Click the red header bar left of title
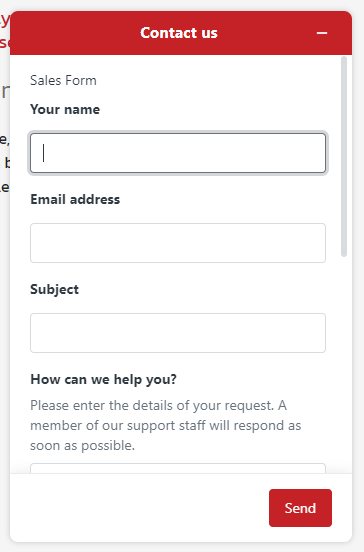 [74, 33]
